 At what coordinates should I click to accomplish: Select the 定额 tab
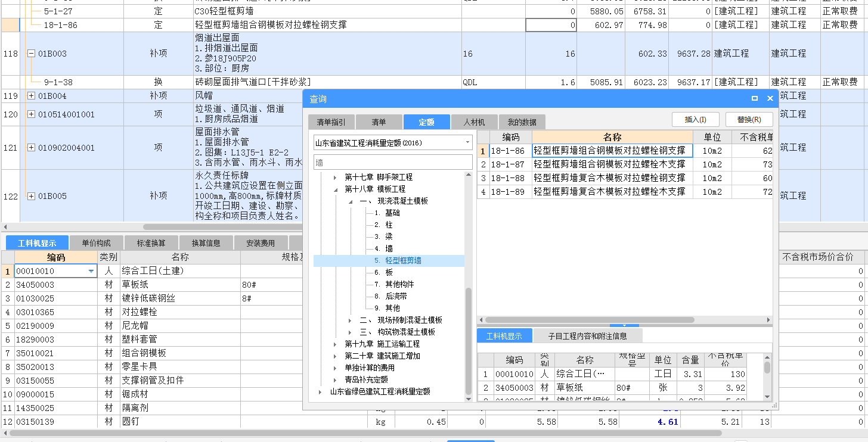(426, 122)
